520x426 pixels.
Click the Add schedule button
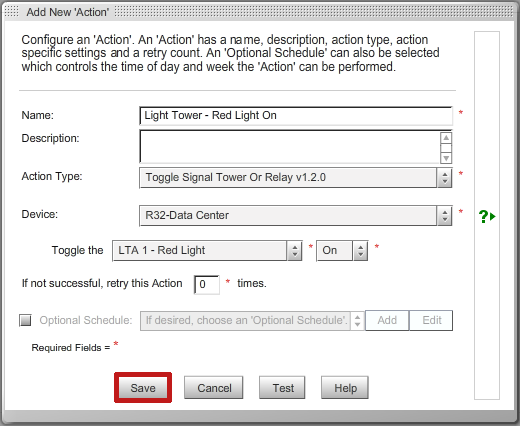click(387, 320)
